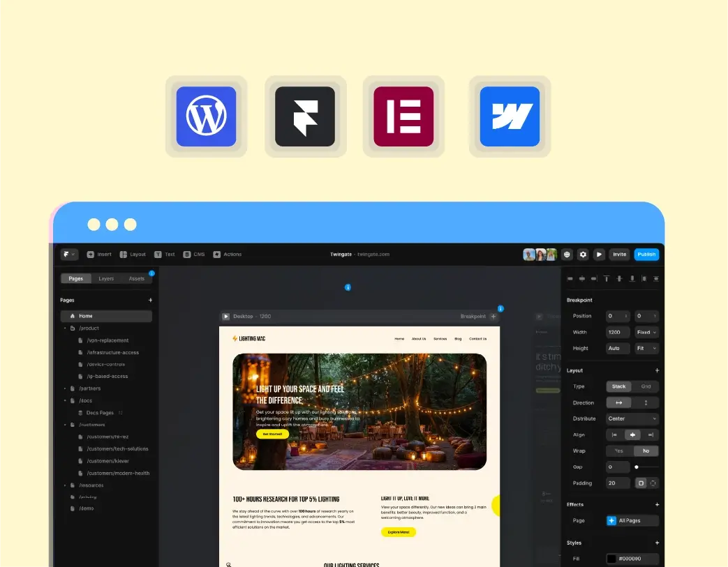
Task: Click Contact Us in site navigation
Action: pos(477,339)
